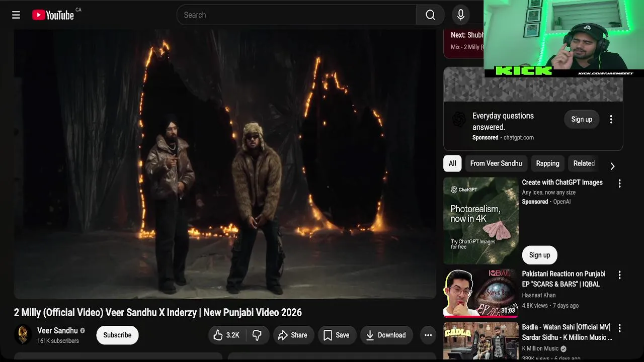Save video to a playlist

(x=337, y=335)
